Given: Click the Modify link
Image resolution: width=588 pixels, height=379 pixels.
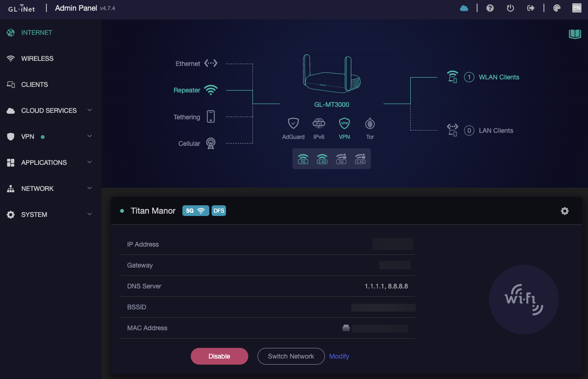Looking at the screenshot, I should [x=339, y=356].
